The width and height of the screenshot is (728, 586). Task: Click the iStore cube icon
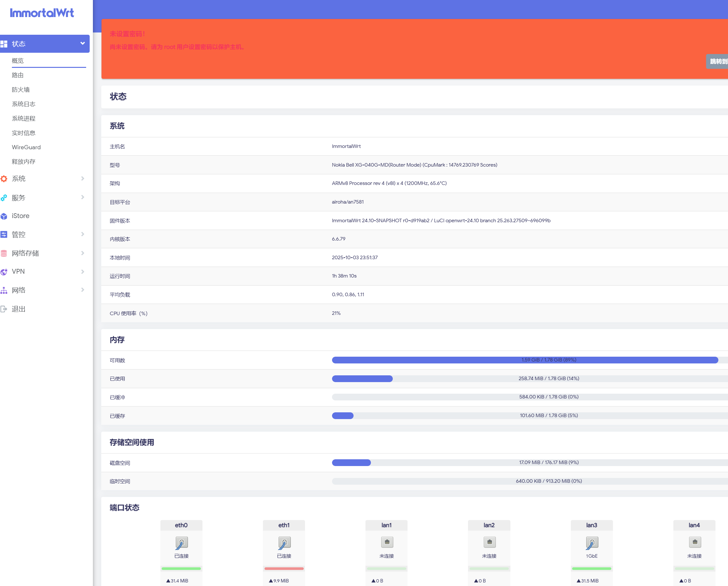click(x=4, y=216)
